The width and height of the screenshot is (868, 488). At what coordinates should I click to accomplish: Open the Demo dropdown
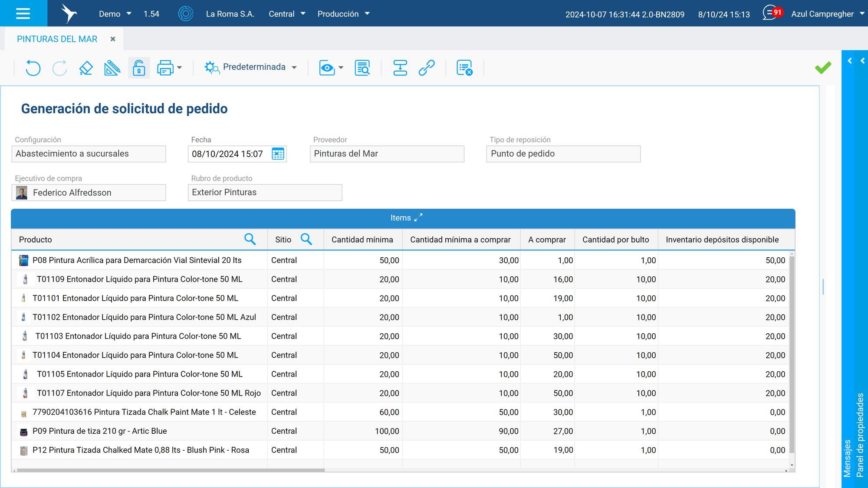point(115,14)
